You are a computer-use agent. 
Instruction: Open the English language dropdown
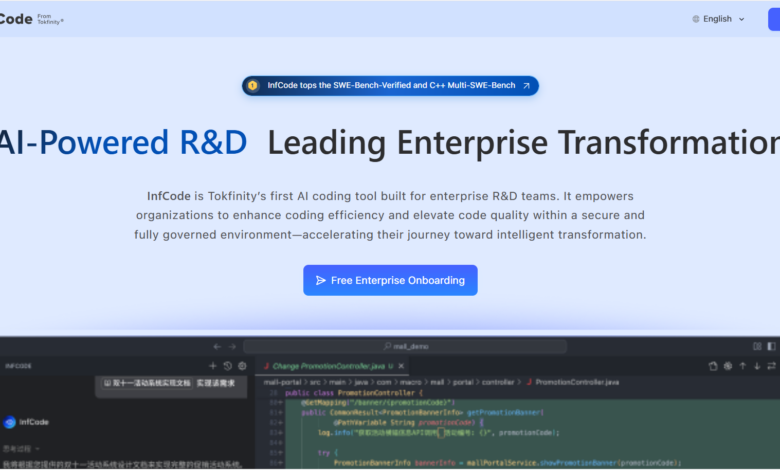pyautogui.click(x=718, y=19)
